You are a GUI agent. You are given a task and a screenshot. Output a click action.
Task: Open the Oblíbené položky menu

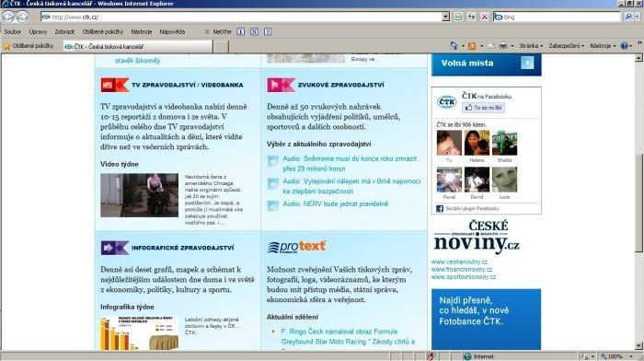click(x=103, y=31)
